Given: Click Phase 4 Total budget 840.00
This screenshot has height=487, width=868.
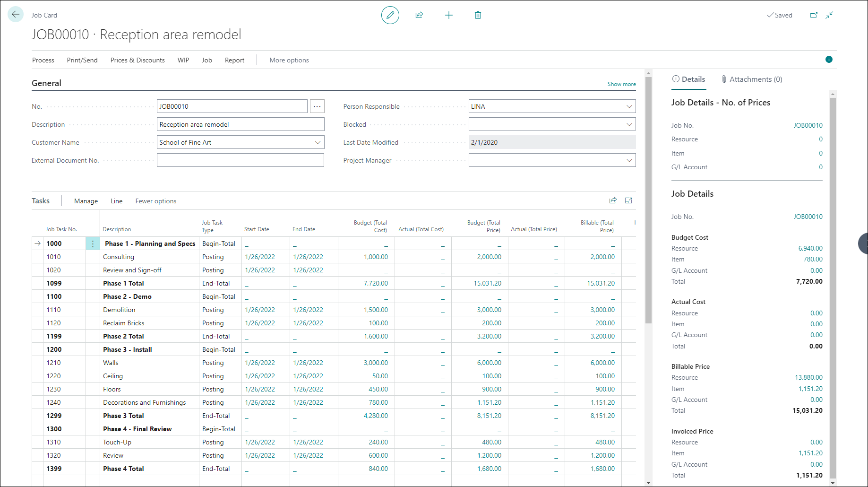Looking at the screenshot, I should point(378,469).
